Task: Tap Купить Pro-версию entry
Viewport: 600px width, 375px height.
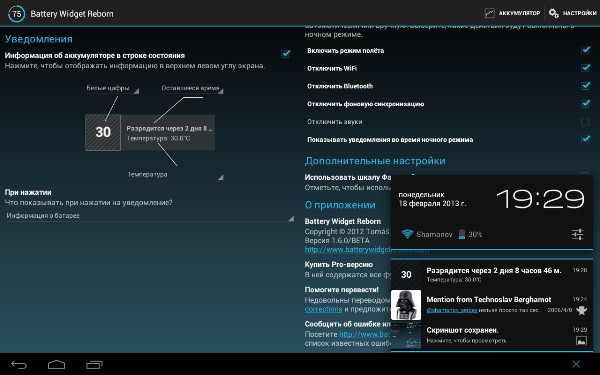Action: (339, 264)
